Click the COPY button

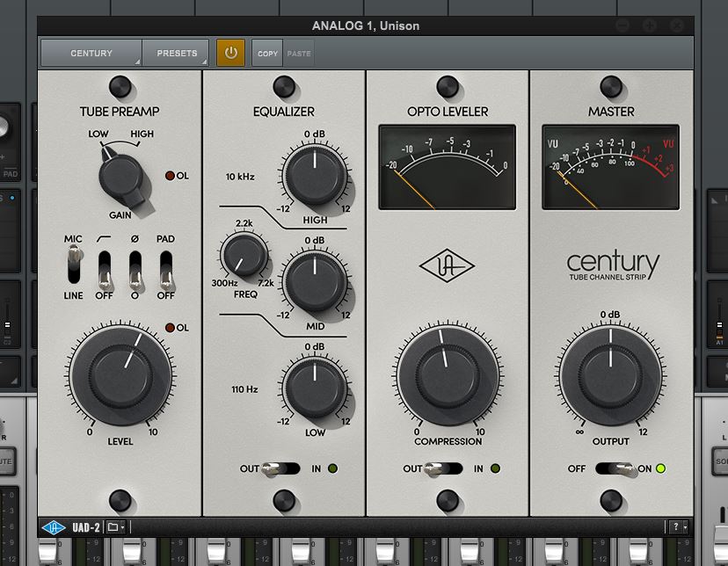pyautogui.click(x=267, y=54)
